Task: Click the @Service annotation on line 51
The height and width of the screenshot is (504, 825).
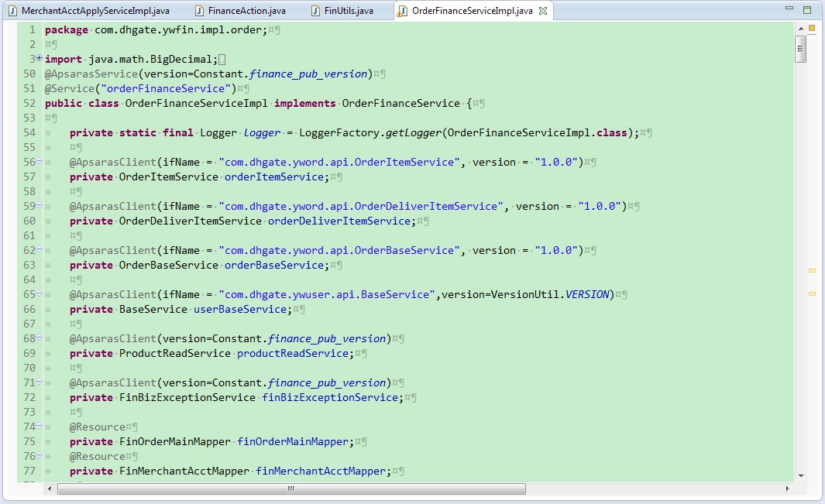Action: 69,89
